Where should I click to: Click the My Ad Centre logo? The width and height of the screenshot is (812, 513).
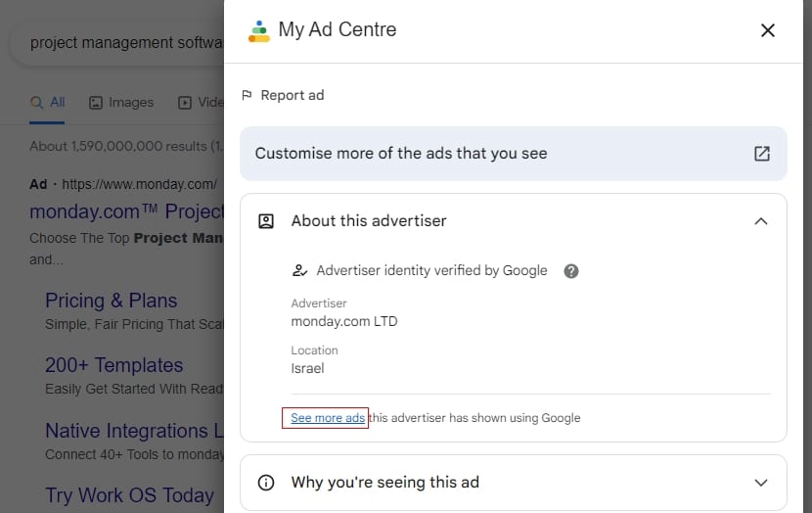tap(258, 30)
